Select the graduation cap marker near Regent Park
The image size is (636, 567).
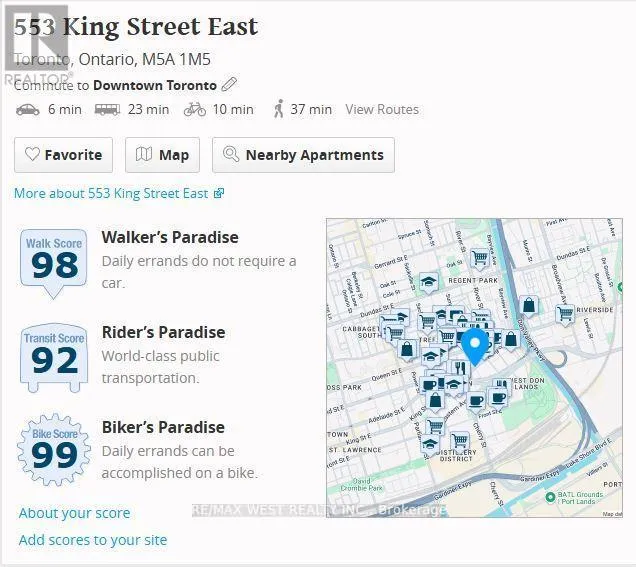click(429, 283)
